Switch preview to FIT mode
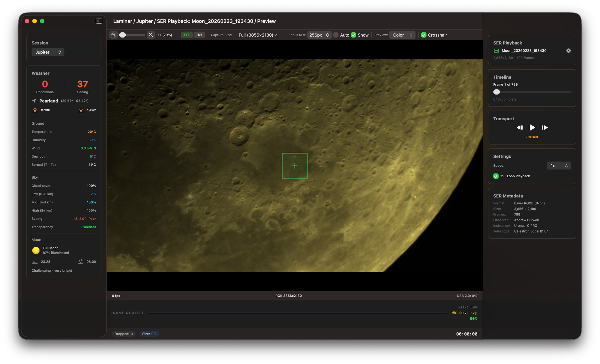600x364 pixels. pos(187,35)
